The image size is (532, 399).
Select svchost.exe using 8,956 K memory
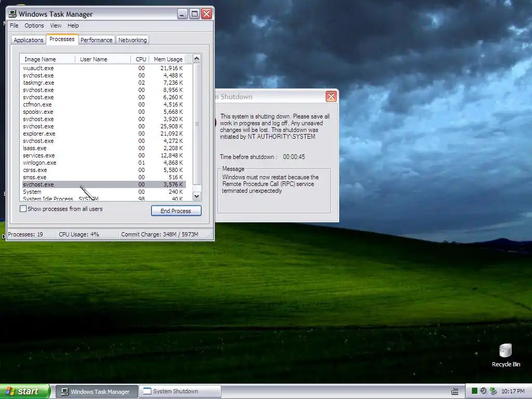pos(104,90)
